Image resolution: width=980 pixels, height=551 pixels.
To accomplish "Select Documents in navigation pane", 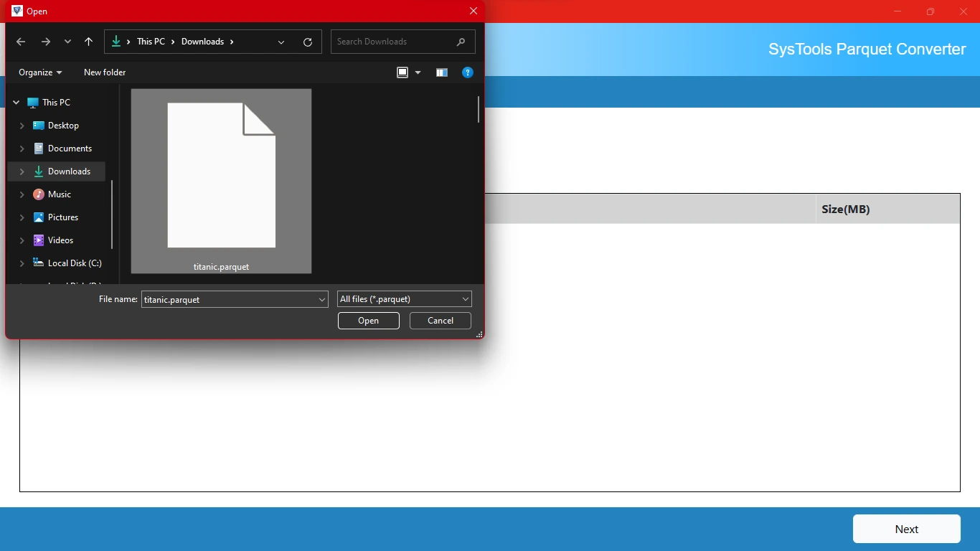I will [x=70, y=149].
